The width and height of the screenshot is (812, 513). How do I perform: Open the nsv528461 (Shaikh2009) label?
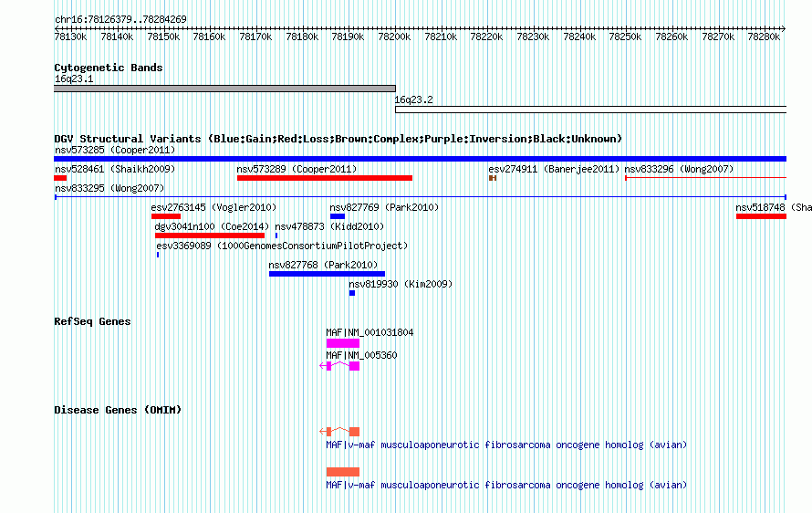115,169
